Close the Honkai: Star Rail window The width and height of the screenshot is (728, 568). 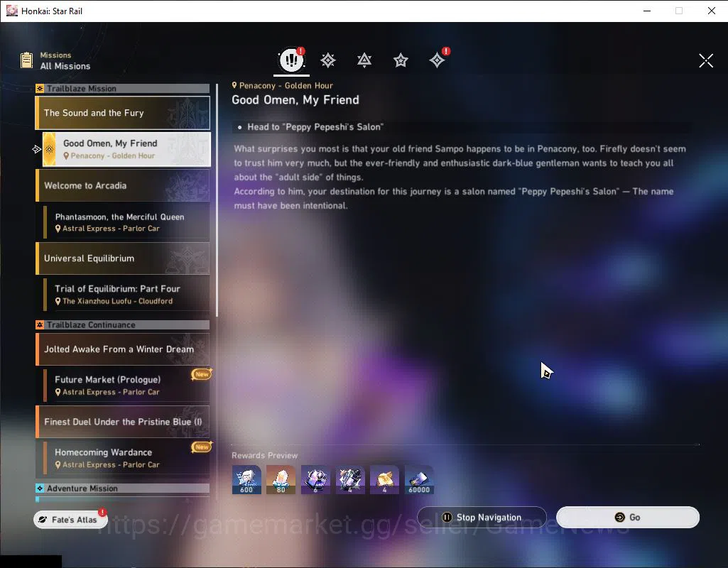click(711, 11)
